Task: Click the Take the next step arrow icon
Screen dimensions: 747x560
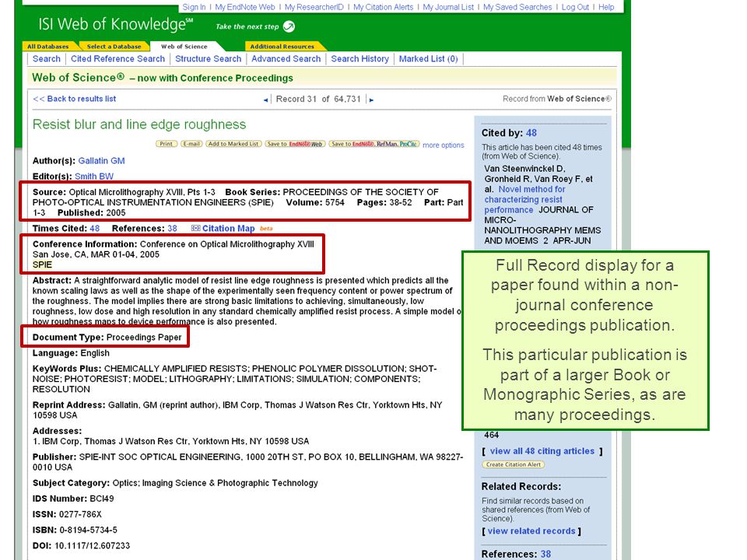Action: (289, 26)
